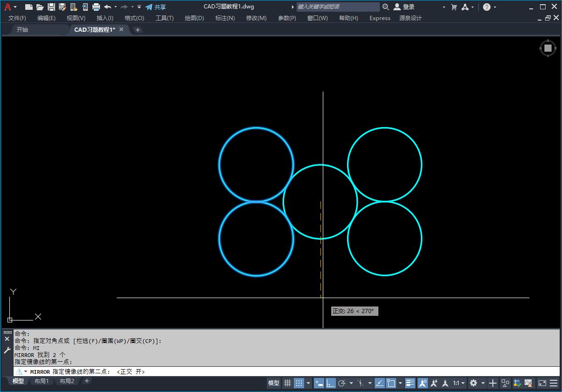Open snap mode settings dropdown arrow

click(308, 383)
